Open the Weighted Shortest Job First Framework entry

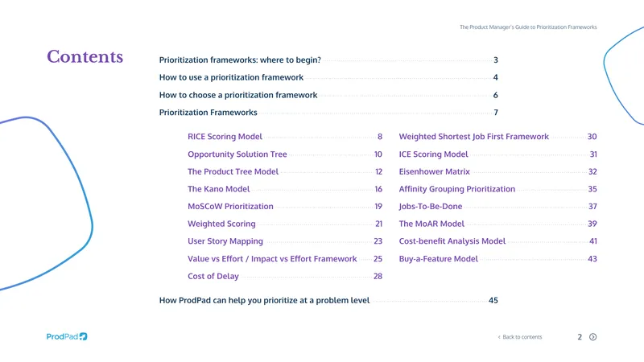[497, 137]
